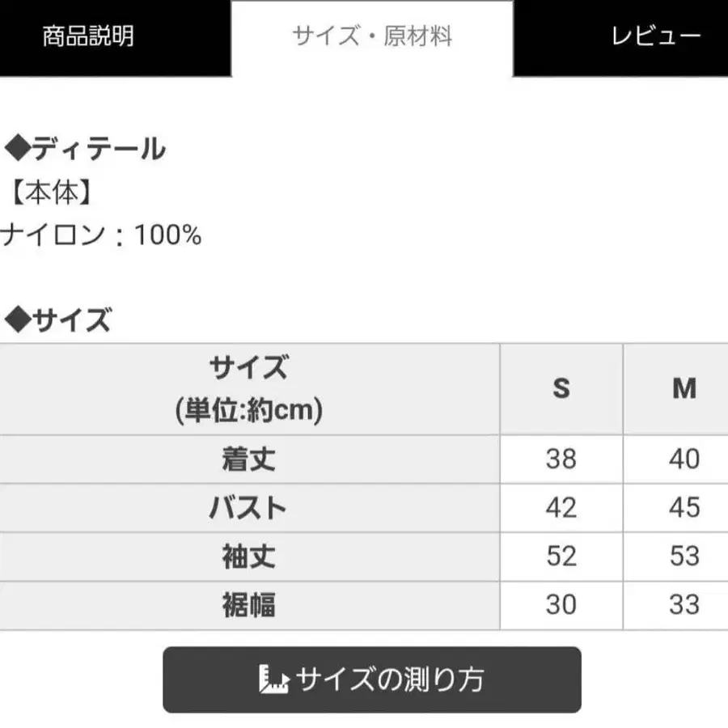Click the 袖丈 row label
This screenshot has width=728, height=728.
coord(249,557)
